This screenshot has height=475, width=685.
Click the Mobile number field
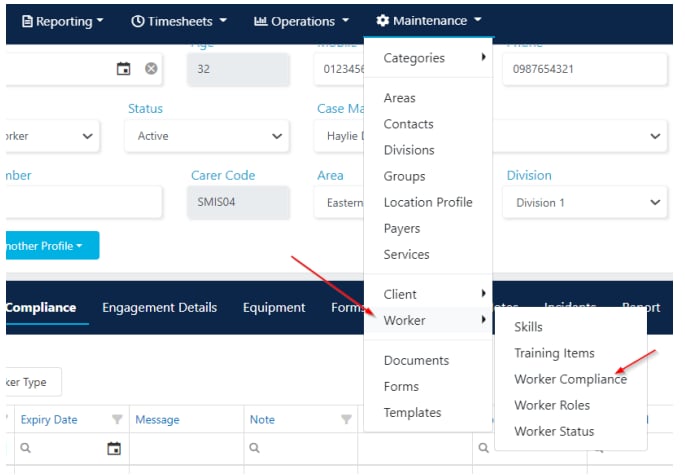pos(339,69)
